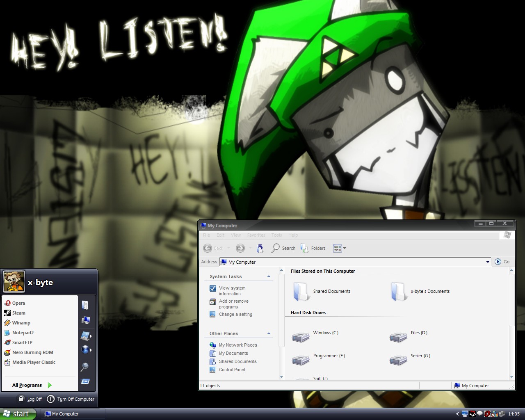
Task: Open the File menu
Action: [x=206, y=235]
